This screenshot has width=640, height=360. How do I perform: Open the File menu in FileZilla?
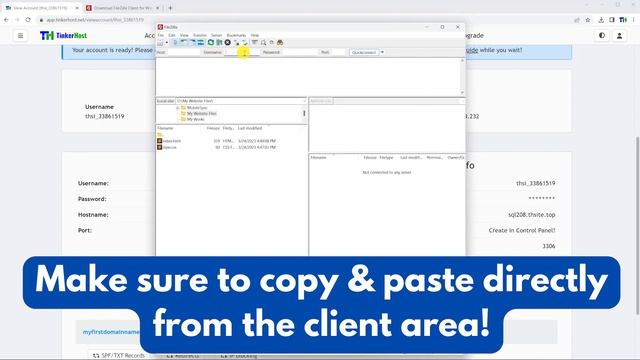click(x=161, y=35)
